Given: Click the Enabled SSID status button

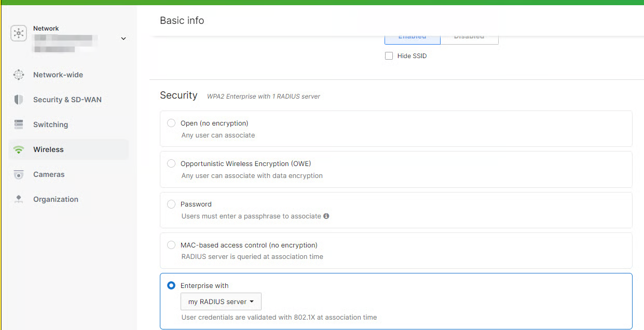Looking at the screenshot, I should [412, 39].
